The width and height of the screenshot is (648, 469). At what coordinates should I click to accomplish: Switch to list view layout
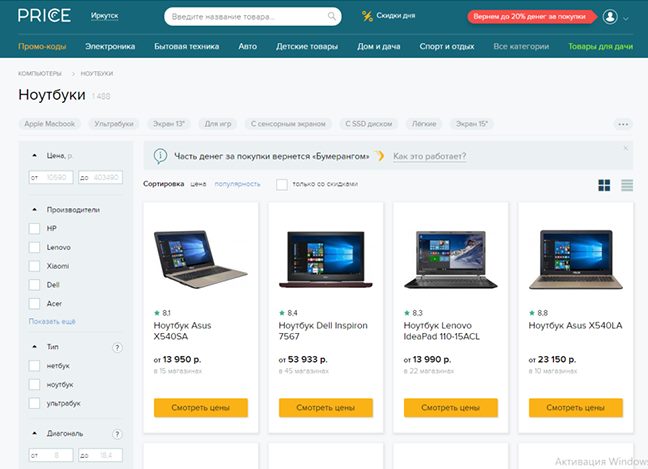coord(627,185)
